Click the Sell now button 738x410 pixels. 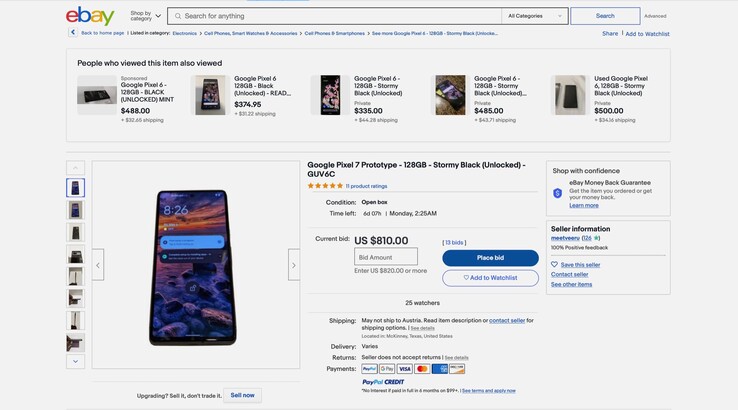(x=242, y=395)
